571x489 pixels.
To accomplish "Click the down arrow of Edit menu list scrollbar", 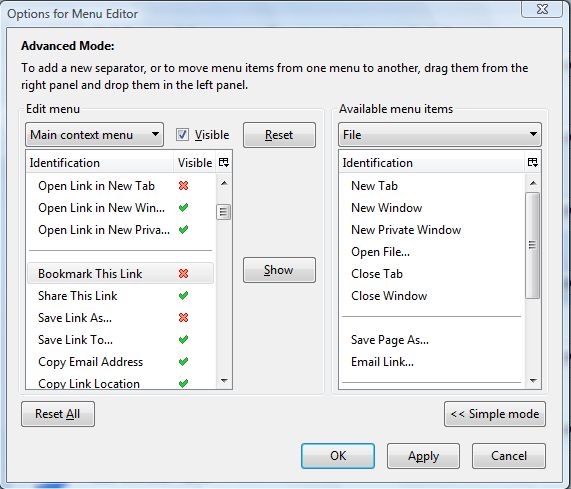I will click(x=224, y=381).
